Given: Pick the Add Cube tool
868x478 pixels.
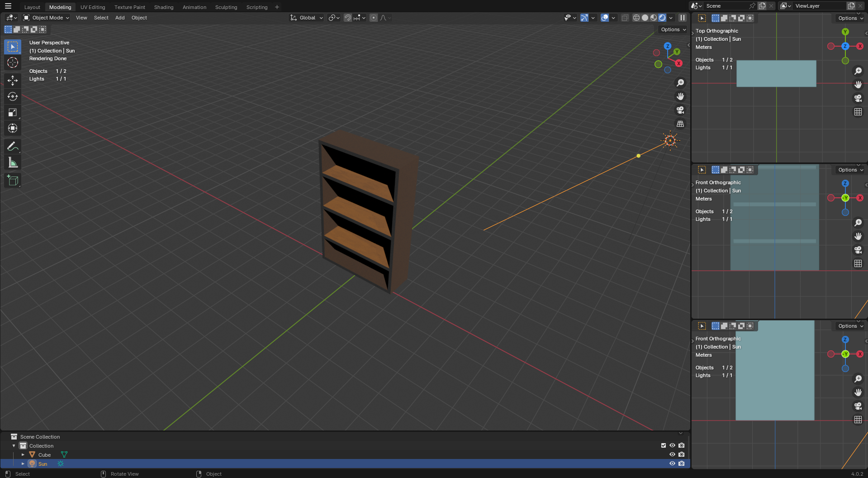Looking at the screenshot, I should (x=13, y=180).
